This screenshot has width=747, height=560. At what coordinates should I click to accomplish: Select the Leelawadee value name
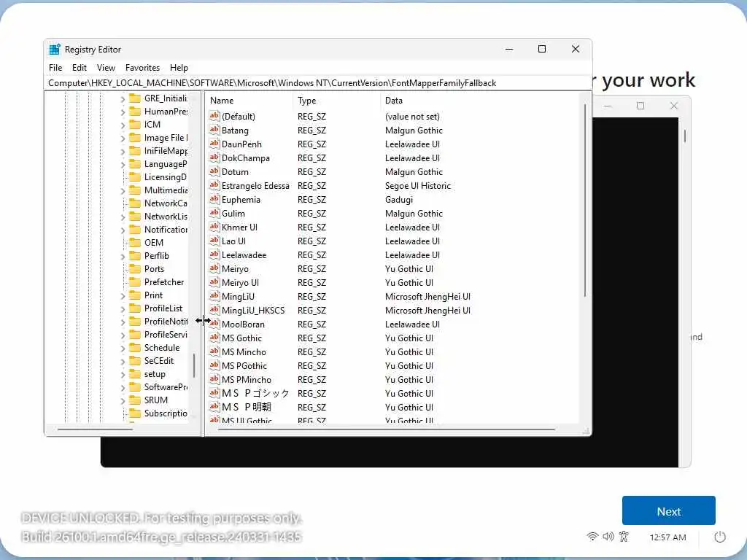tap(244, 254)
